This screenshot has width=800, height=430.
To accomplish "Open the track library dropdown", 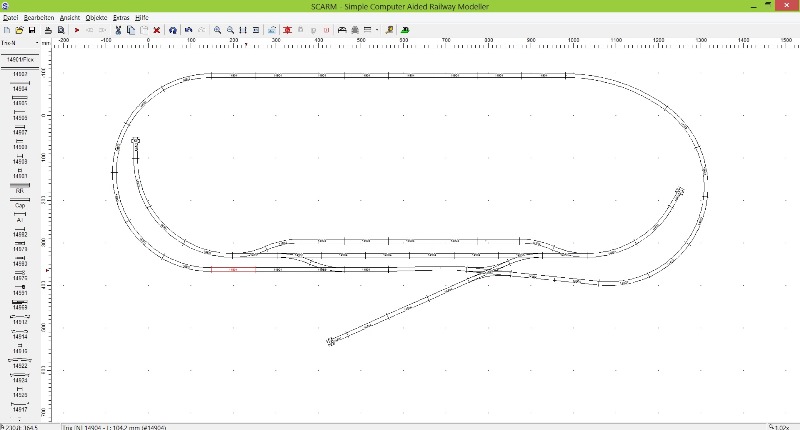I will (x=37, y=43).
